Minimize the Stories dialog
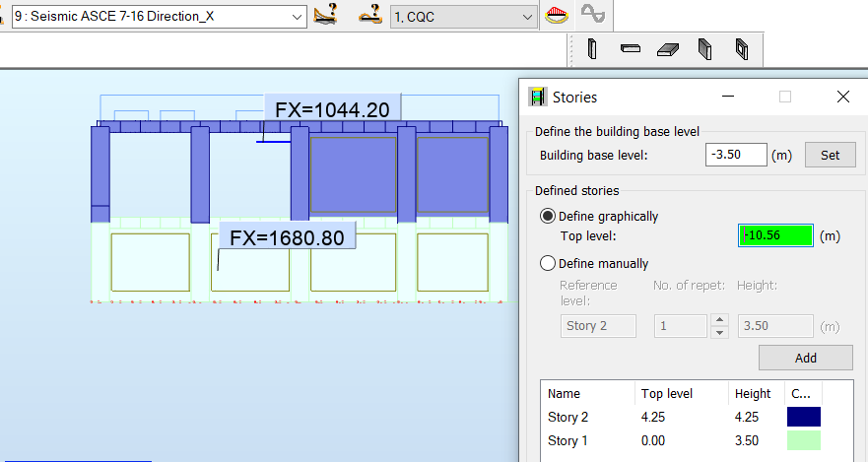868x462 pixels. click(x=728, y=97)
